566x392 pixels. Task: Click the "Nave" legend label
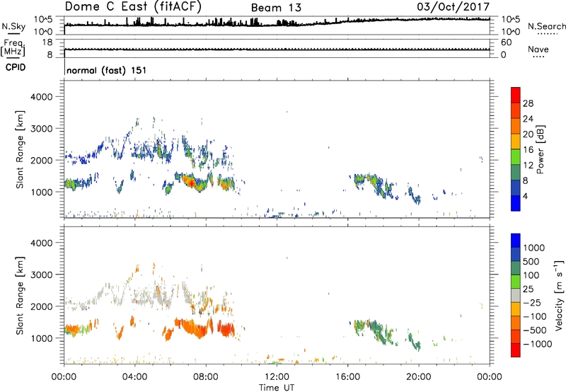[x=538, y=49]
